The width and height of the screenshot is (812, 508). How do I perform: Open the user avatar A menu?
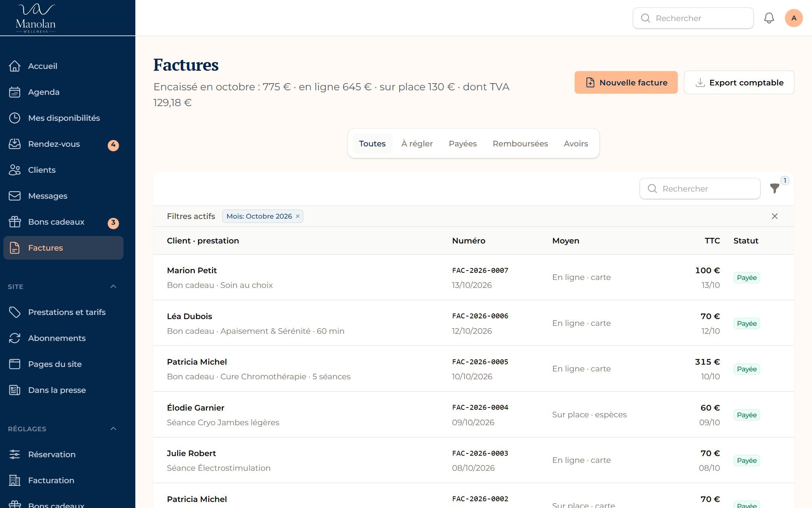(x=794, y=18)
